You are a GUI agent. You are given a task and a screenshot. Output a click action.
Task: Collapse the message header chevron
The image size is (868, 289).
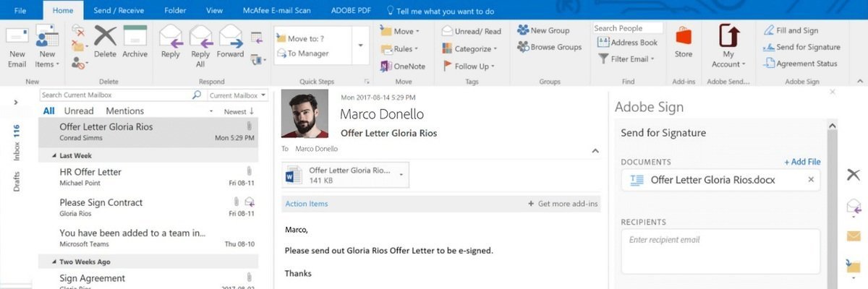point(595,150)
